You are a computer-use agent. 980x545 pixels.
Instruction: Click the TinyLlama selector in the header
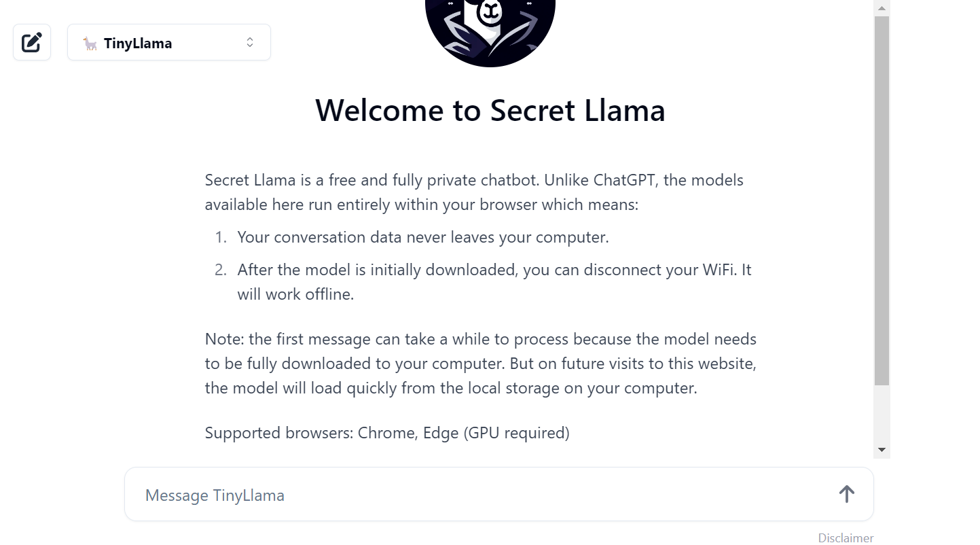(x=168, y=42)
